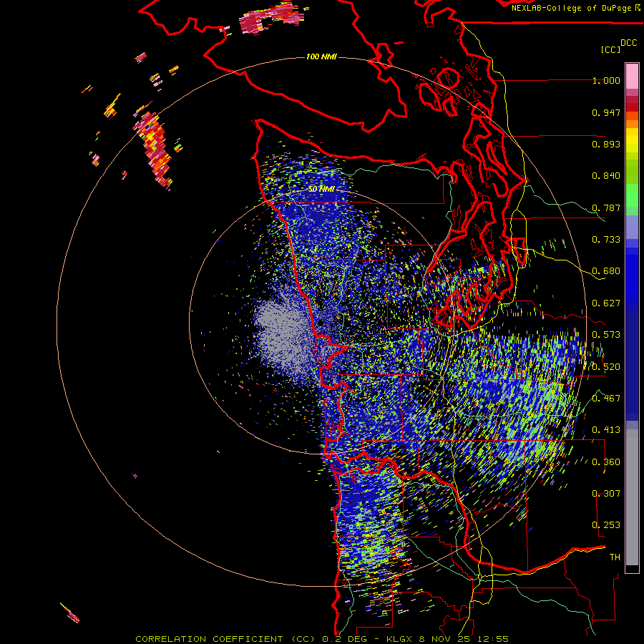Click the DCC legend title
The height and width of the screenshot is (644, 644).
628,43
